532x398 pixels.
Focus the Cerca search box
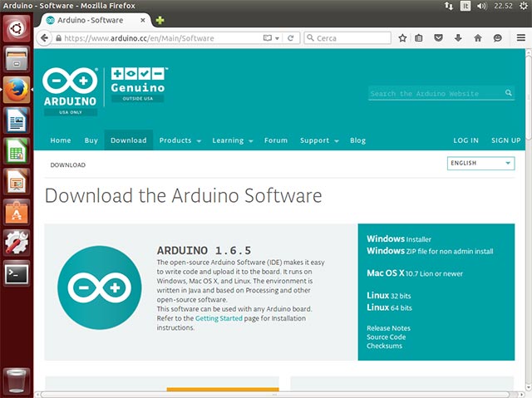click(x=347, y=38)
